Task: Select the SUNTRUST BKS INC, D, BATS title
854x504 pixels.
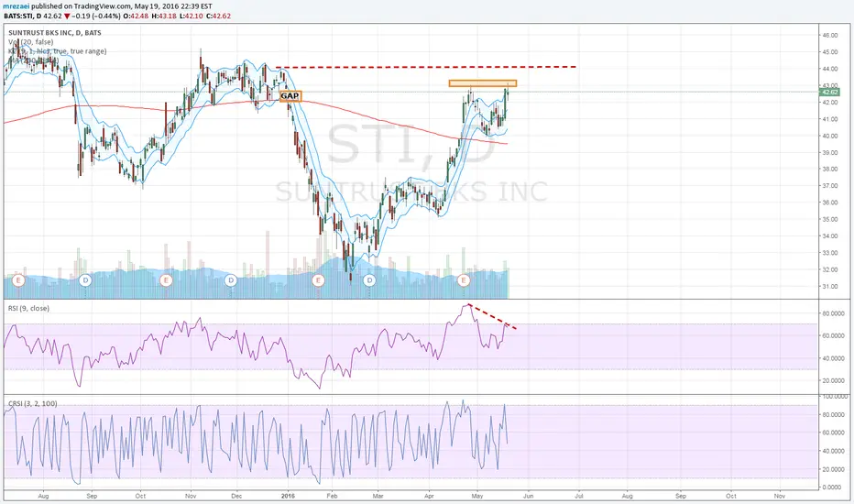Action: (x=54, y=33)
